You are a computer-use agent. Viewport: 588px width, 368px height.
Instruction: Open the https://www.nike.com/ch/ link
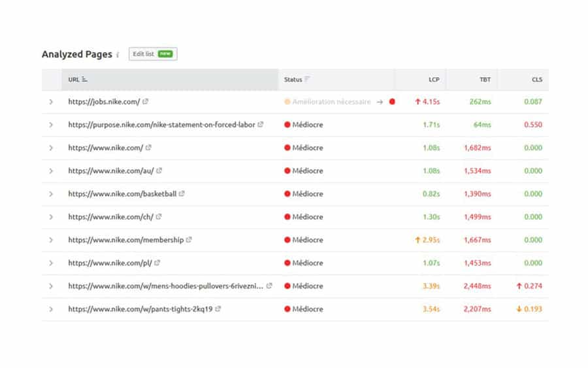pos(110,217)
